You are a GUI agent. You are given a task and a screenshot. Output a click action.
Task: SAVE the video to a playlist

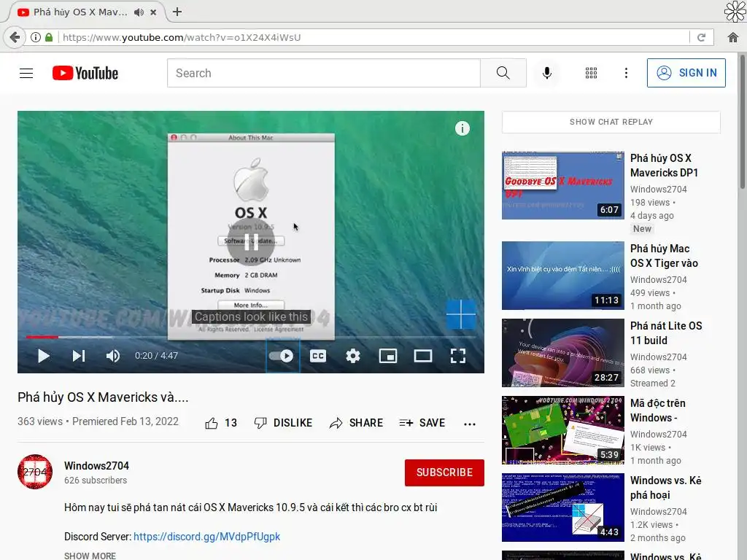(x=422, y=423)
